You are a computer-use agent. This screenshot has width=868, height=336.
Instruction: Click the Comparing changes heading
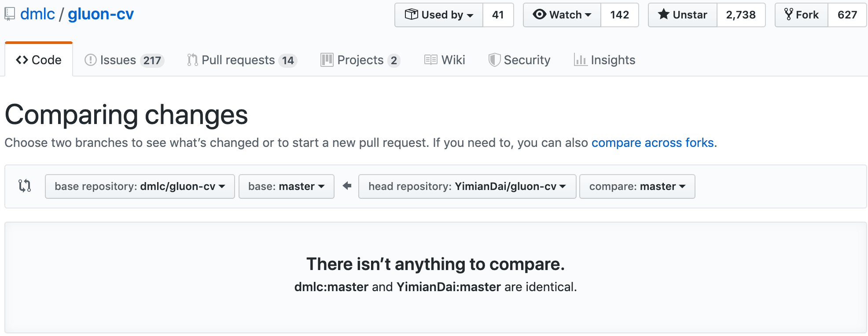(126, 115)
